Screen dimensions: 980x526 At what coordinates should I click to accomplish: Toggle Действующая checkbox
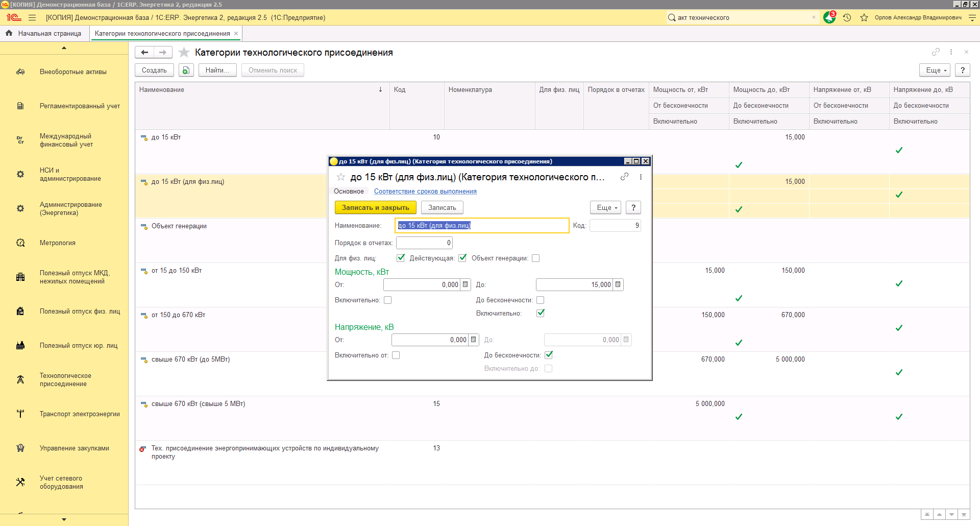pos(462,258)
